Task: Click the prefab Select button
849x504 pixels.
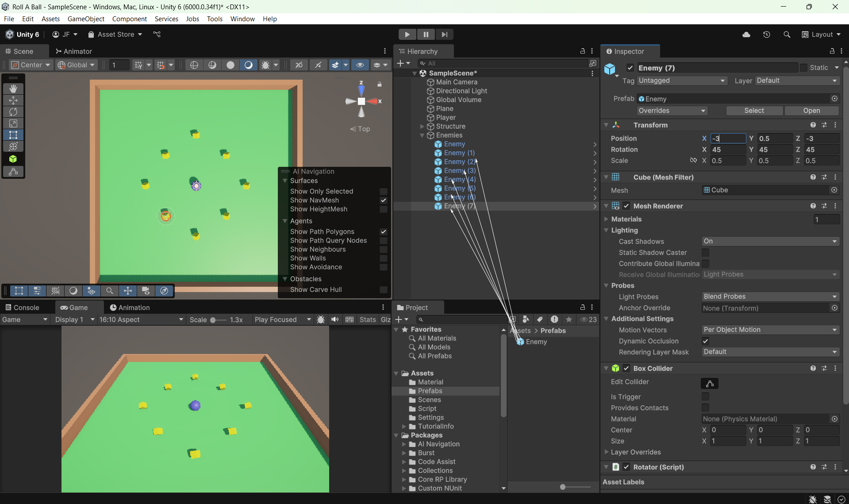Action: [x=754, y=111]
